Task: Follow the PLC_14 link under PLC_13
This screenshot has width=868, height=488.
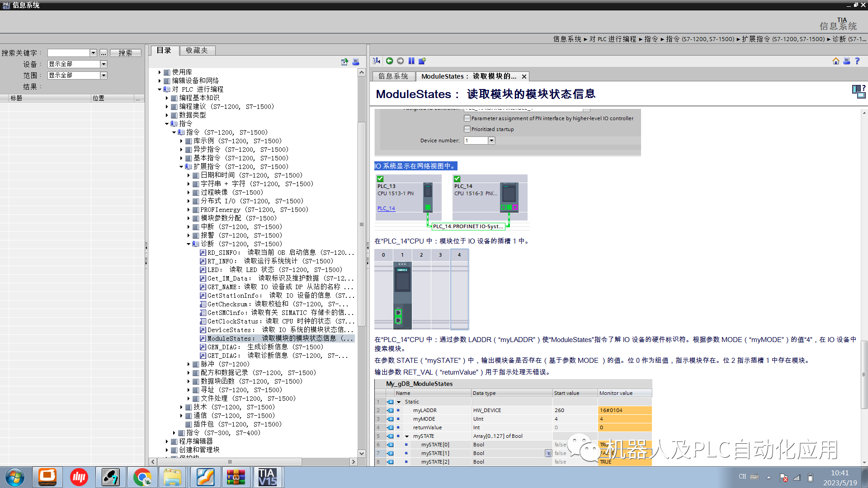Action: tap(386, 208)
